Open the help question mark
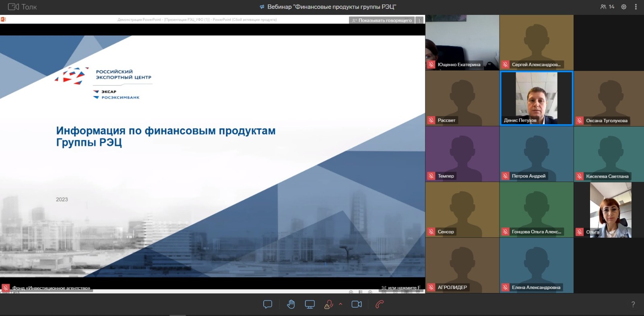Screen dimensions: 644x316 [x=633, y=304]
